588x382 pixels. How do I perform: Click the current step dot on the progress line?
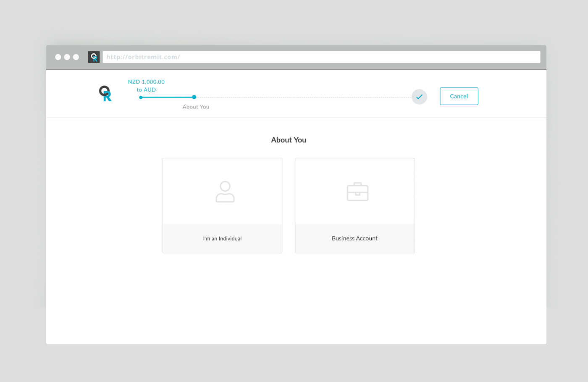coord(194,97)
